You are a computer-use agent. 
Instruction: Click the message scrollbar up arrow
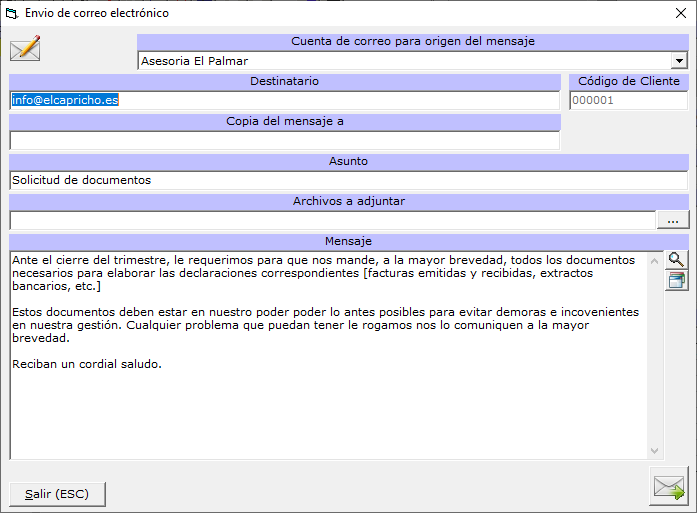[655, 259]
